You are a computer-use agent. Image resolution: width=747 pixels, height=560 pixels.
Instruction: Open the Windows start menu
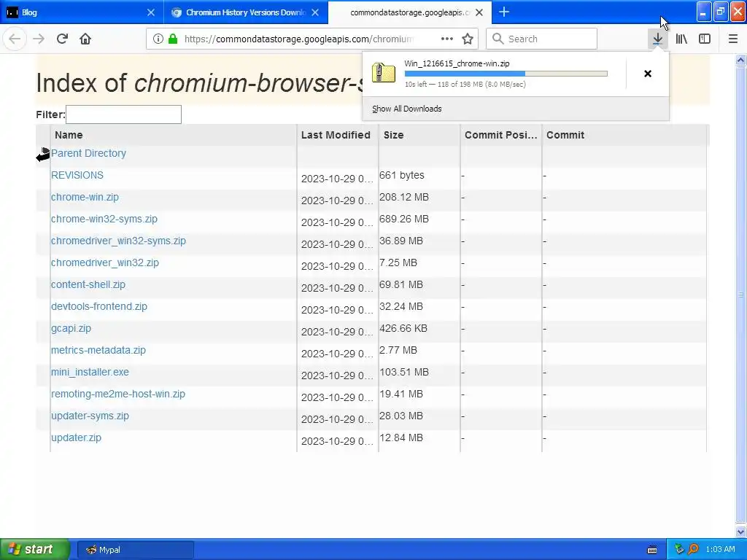pos(35,550)
